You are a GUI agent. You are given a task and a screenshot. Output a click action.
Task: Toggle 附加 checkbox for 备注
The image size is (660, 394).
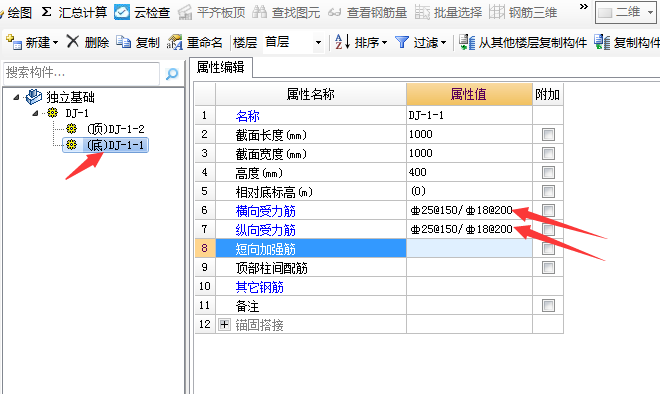click(x=548, y=305)
